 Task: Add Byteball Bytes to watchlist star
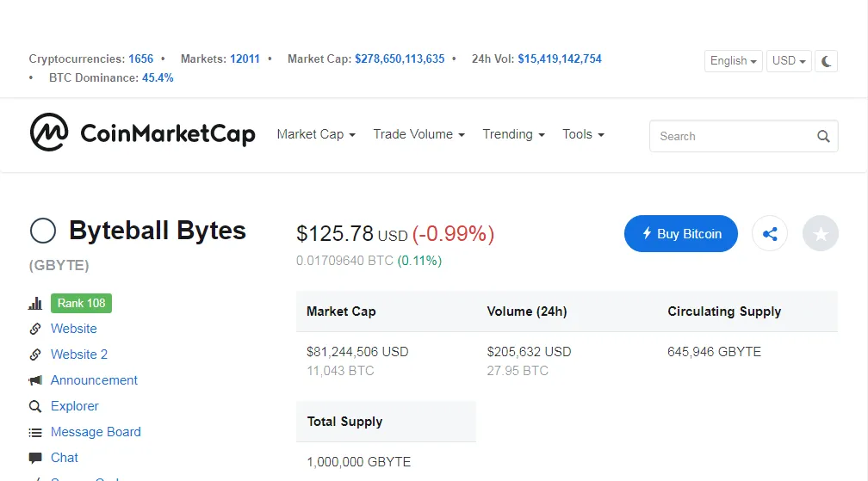[x=821, y=233]
